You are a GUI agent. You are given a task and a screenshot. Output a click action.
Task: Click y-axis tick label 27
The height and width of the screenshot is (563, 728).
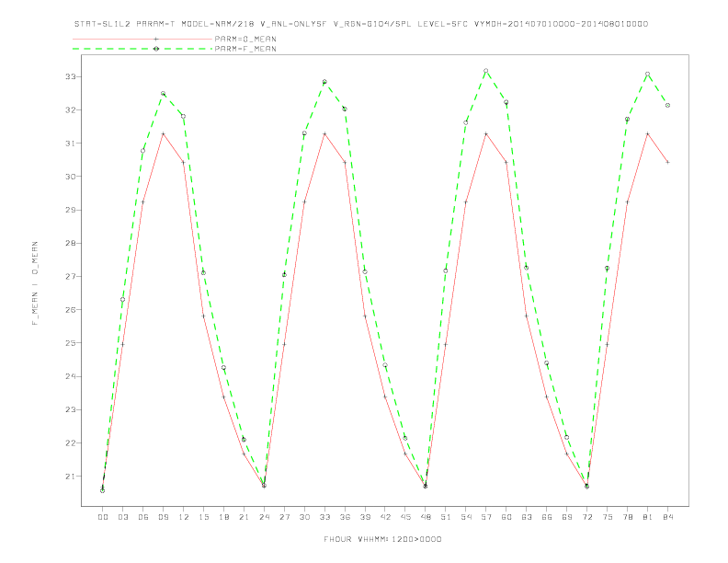71,276
